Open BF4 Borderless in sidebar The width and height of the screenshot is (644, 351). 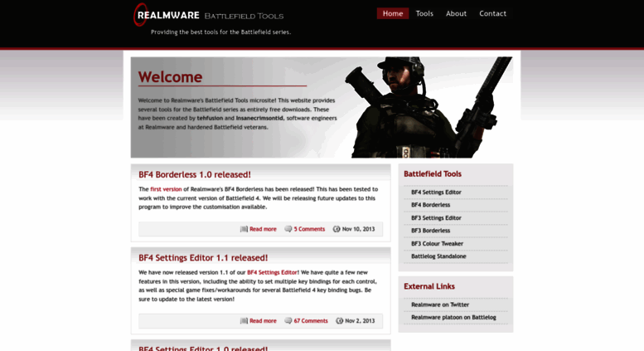coord(430,205)
